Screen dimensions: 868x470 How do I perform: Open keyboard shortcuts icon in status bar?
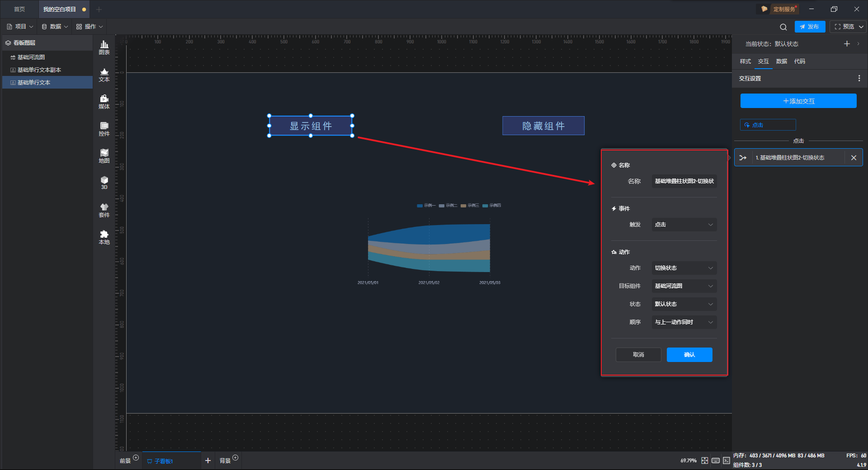pos(715,461)
